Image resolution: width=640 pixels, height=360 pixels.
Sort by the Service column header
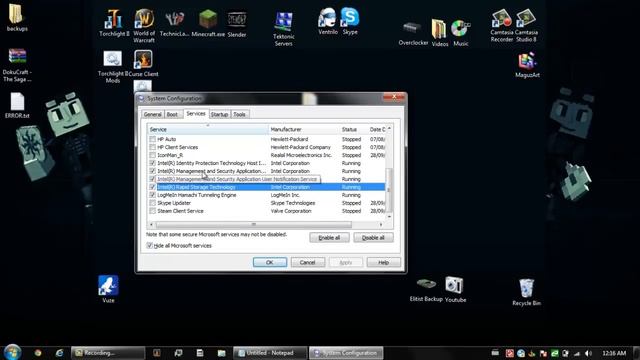[208, 129]
